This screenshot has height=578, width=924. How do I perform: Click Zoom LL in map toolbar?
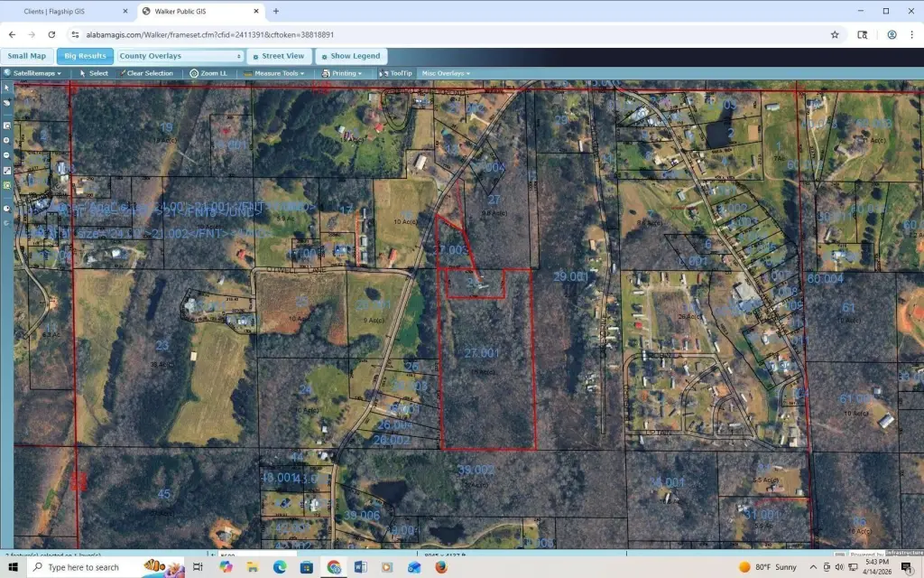[208, 73]
